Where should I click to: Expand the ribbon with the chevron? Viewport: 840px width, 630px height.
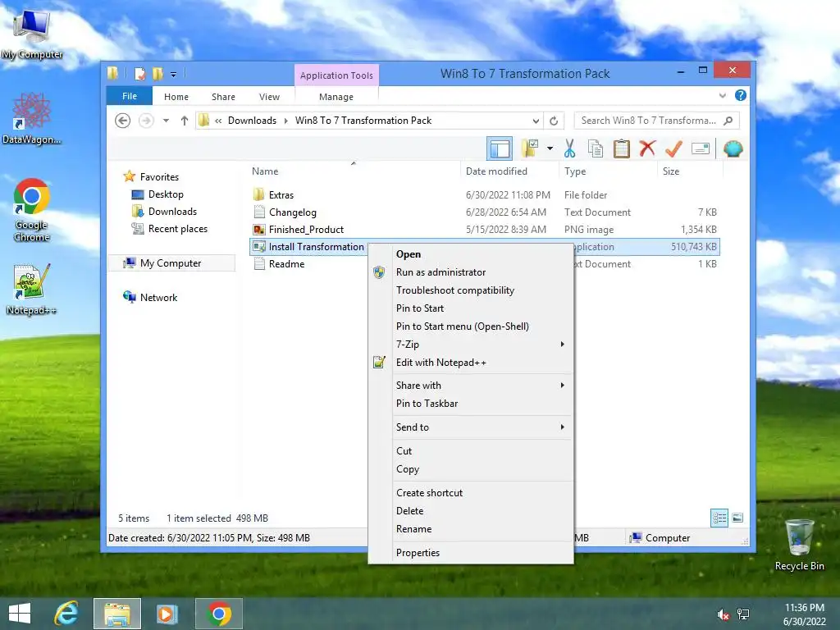pyautogui.click(x=722, y=96)
